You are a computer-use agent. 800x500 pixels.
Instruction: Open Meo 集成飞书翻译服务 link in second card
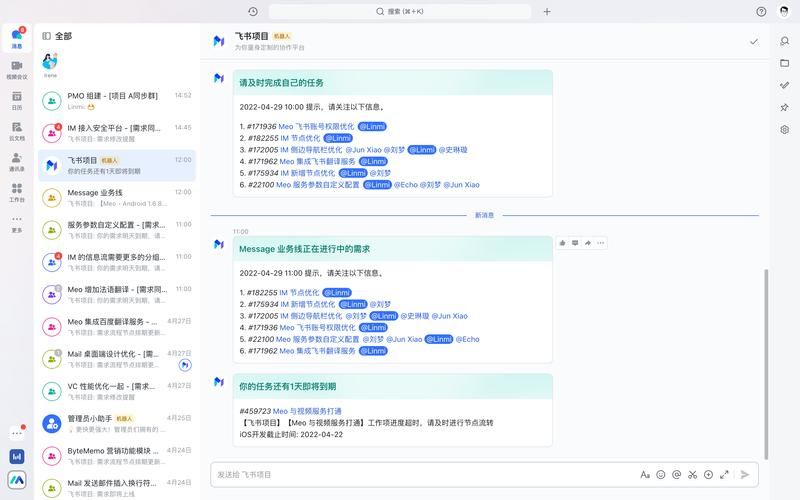(x=317, y=351)
